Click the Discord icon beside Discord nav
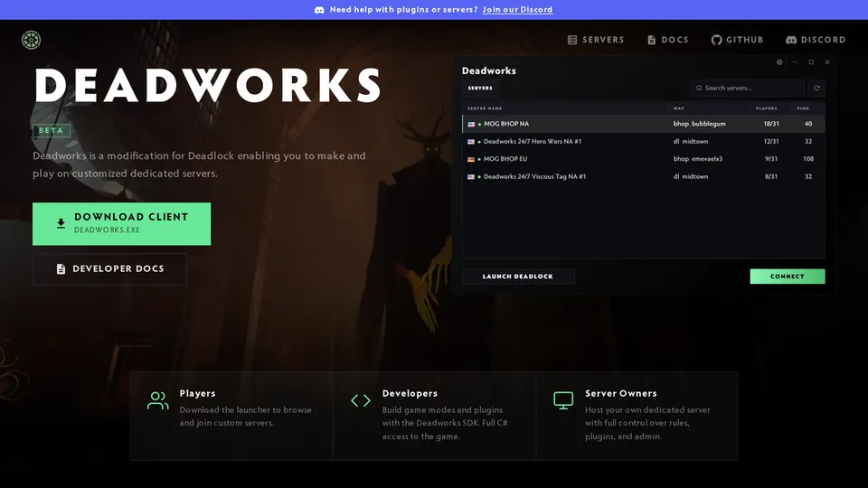Viewport: 868px width, 488px height. (x=792, y=40)
